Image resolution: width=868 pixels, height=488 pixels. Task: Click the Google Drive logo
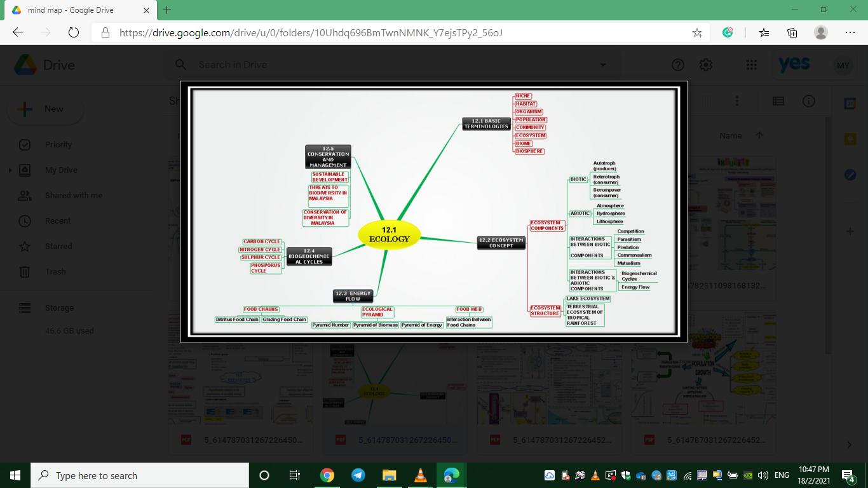(x=44, y=65)
